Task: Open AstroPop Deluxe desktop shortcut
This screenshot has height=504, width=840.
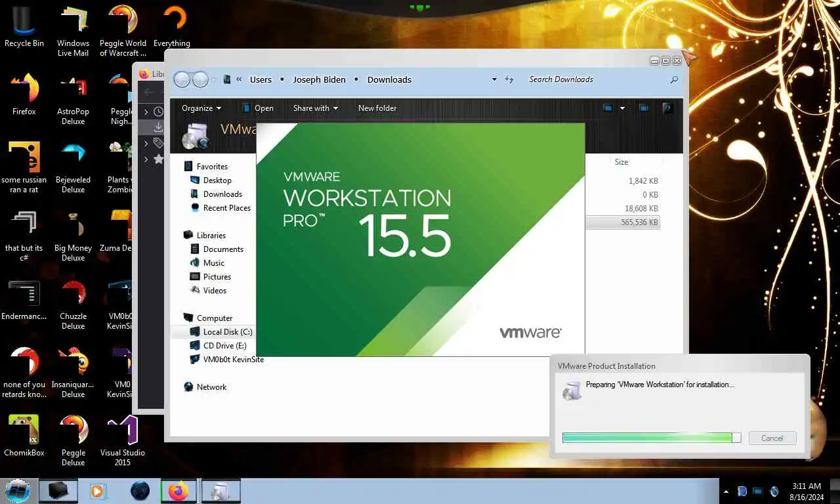Action: tap(73, 99)
